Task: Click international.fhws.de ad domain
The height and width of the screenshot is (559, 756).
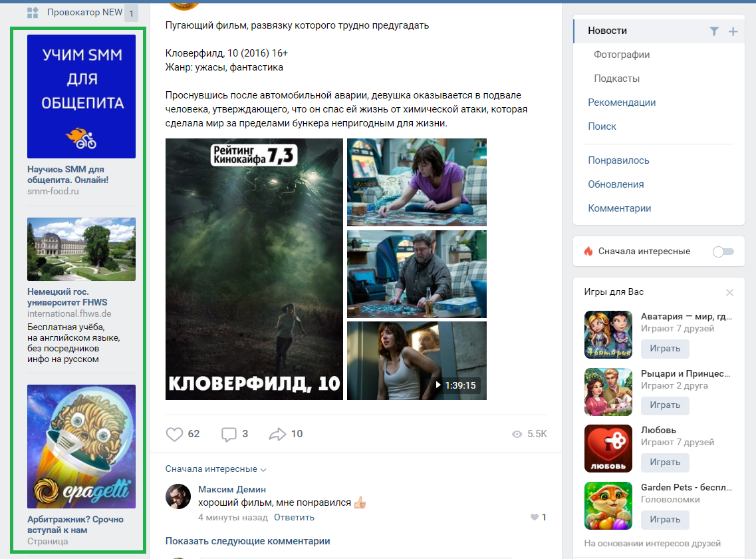Action: [x=69, y=314]
